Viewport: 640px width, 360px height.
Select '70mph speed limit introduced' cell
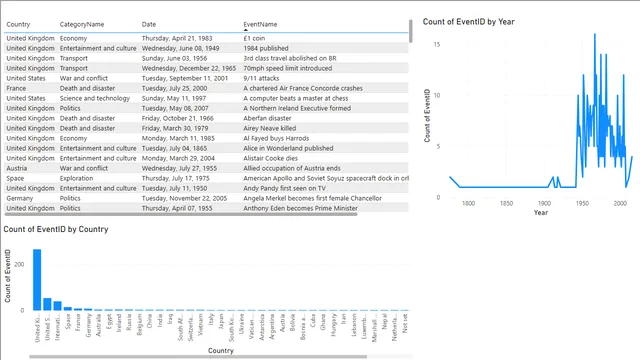point(287,68)
